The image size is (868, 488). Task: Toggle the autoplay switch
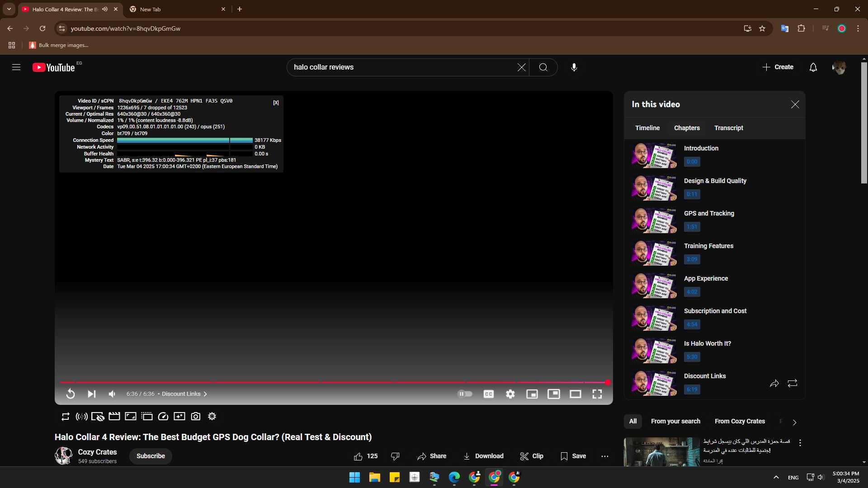465,394
